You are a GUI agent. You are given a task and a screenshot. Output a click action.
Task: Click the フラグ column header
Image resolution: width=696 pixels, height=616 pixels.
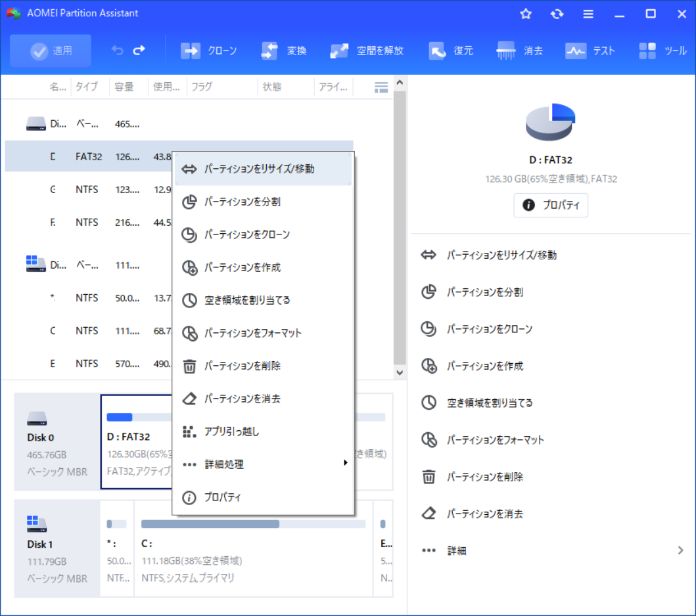click(x=222, y=87)
